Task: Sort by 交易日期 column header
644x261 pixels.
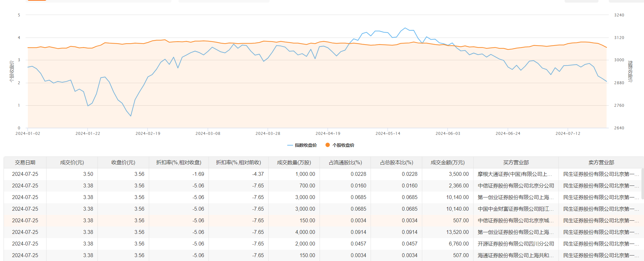Action: (25, 163)
